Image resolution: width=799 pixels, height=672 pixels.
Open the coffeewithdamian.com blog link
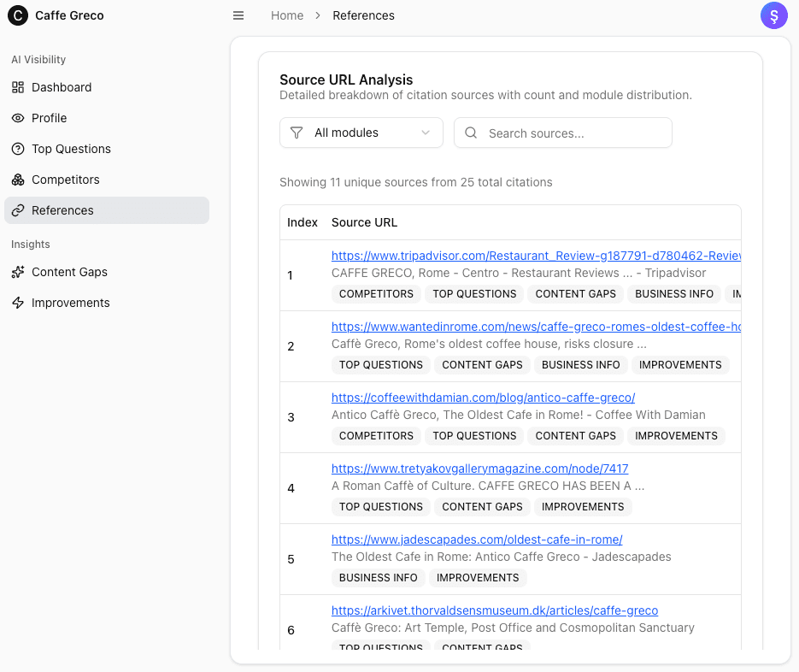point(483,398)
